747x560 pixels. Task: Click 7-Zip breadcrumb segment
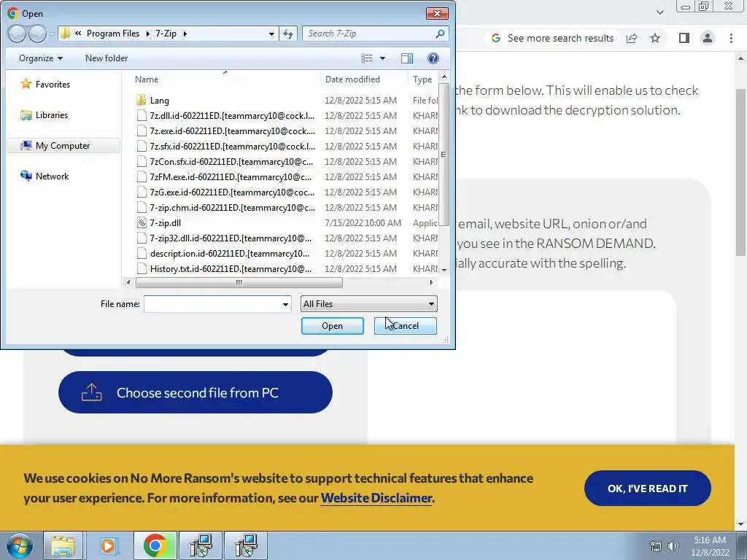(x=166, y=34)
